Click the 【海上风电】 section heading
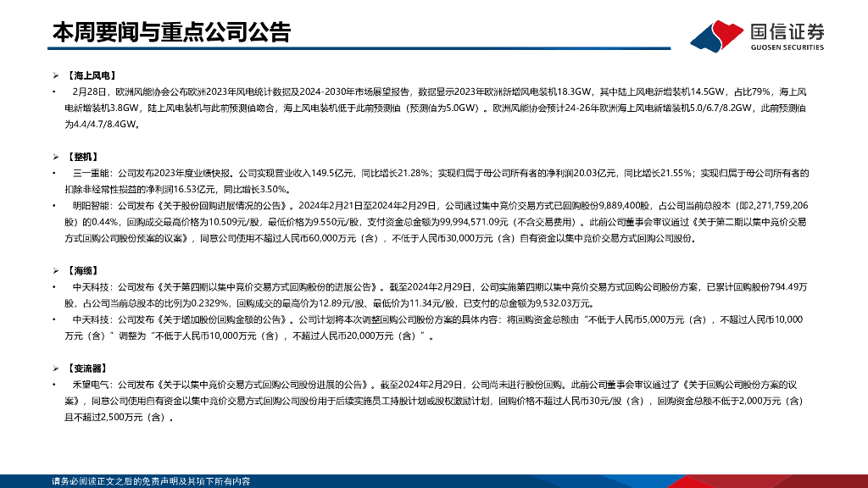This screenshot has width=868, height=488. 92,75
